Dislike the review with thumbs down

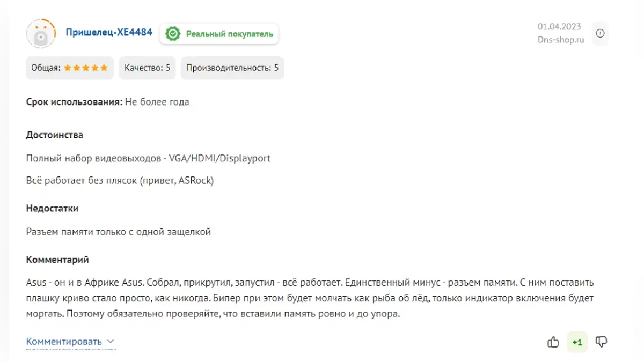pos(602,342)
